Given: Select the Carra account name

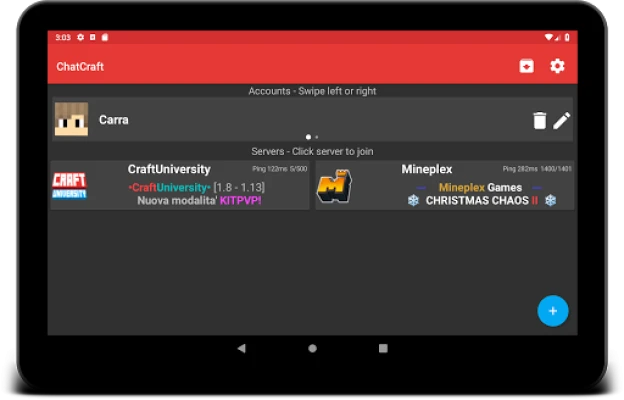Looking at the screenshot, I should click(x=114, y=120).
